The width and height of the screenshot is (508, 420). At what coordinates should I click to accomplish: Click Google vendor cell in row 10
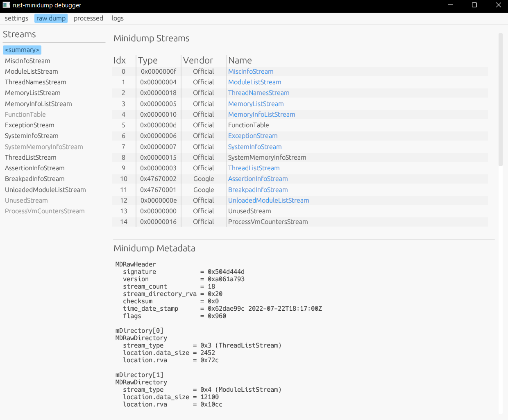click(204, 178)
